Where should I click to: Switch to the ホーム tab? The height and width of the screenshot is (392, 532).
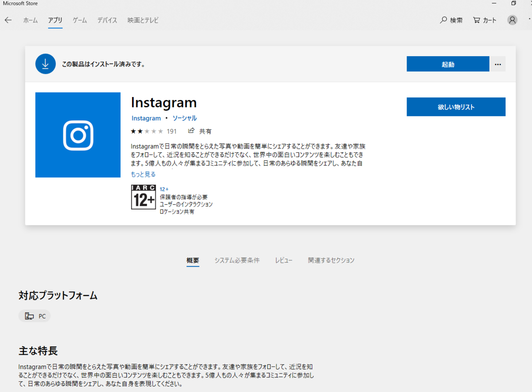pyautogui.click(x=31, y=20)
